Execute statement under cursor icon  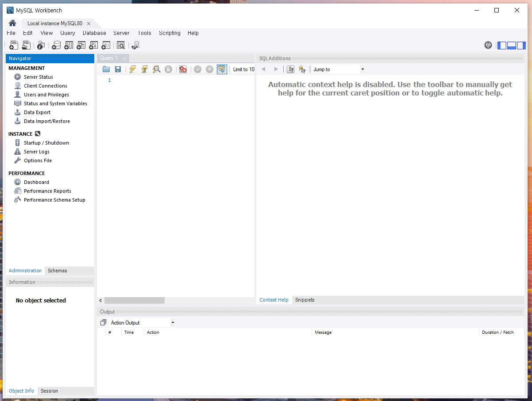coord(144,69)
